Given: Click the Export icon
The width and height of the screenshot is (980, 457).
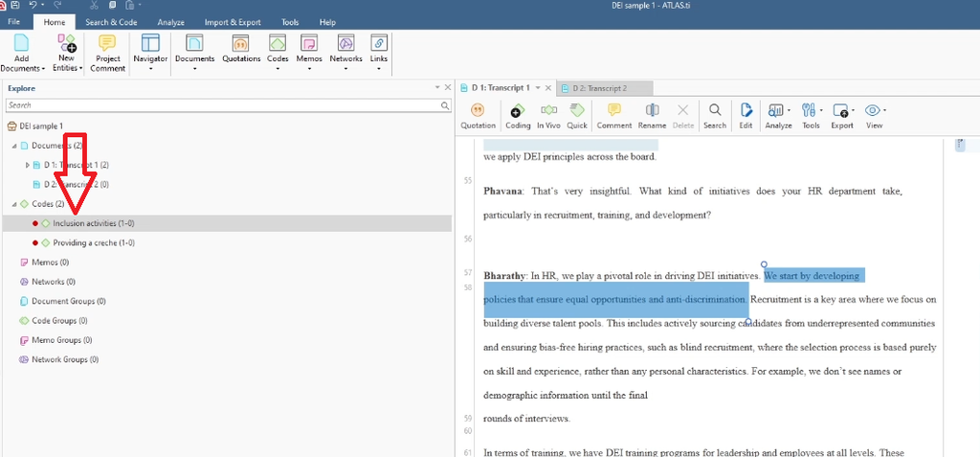Looking at the screenshot, I should [841, 111].
